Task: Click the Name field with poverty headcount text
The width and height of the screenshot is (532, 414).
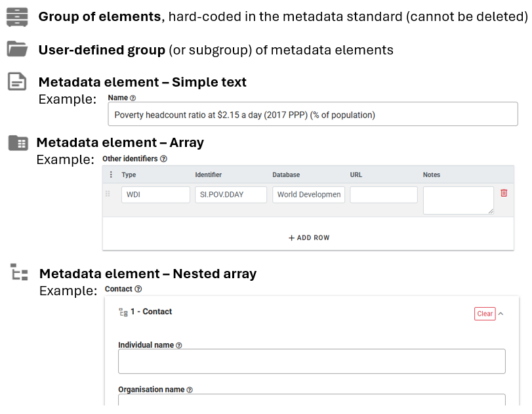Action: [x=312, y=115]
